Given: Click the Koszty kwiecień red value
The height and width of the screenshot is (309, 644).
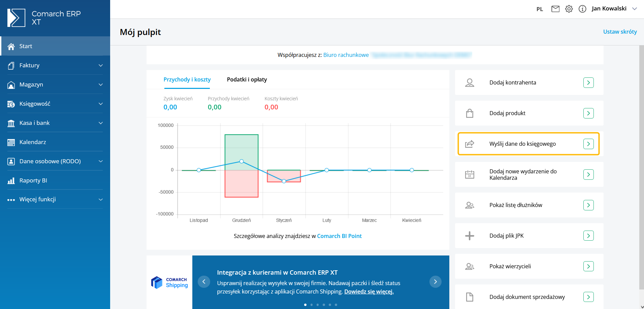Looking at the screenshot, I should coord(271,107).
